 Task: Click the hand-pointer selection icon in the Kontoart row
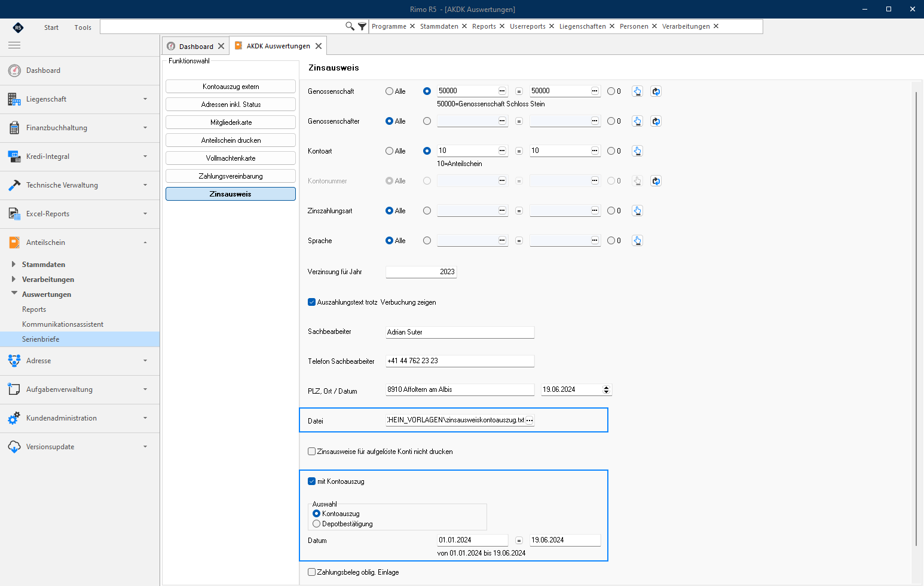(637, 151)
